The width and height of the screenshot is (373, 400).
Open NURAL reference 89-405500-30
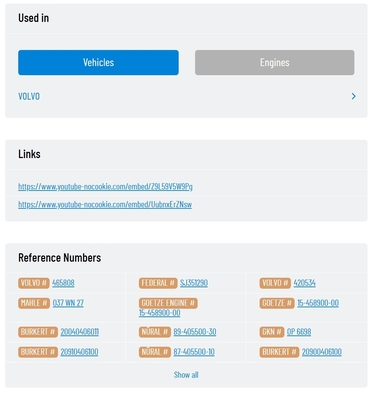pyautogui.click(x=195, y=332)
